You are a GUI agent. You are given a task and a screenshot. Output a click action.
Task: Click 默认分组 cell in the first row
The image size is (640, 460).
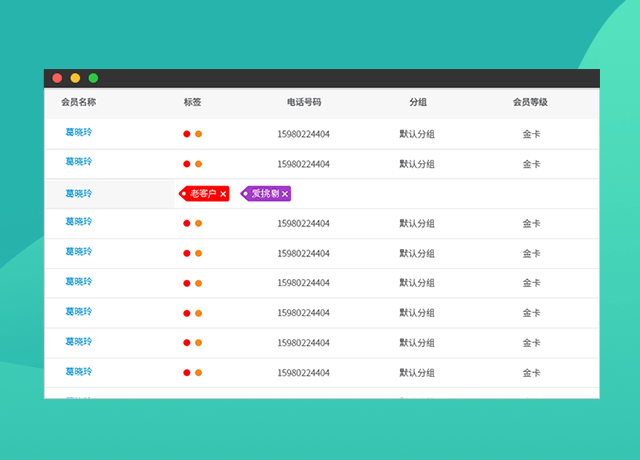(x=417, y=134)
